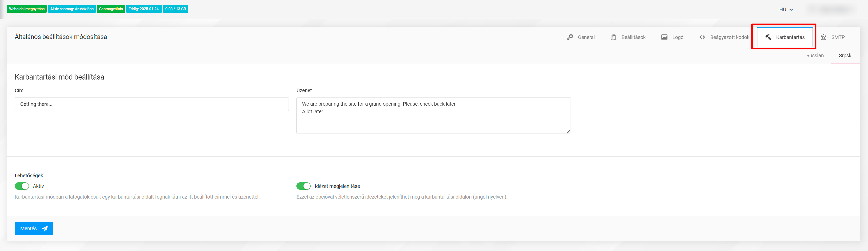Screen dimensions: 868x251
Task: Click the Beágyazott kódok code brackets icon
Action: pos(702,37)
